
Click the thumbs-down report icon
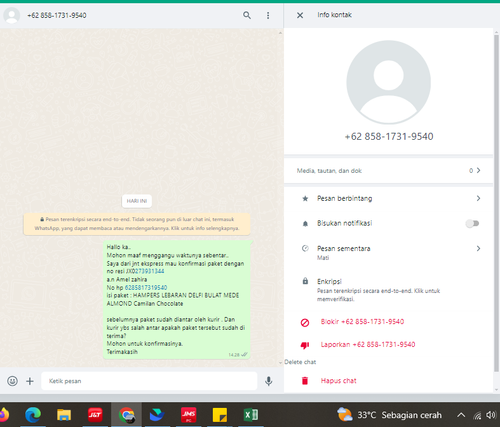click(x=305, y=345)
